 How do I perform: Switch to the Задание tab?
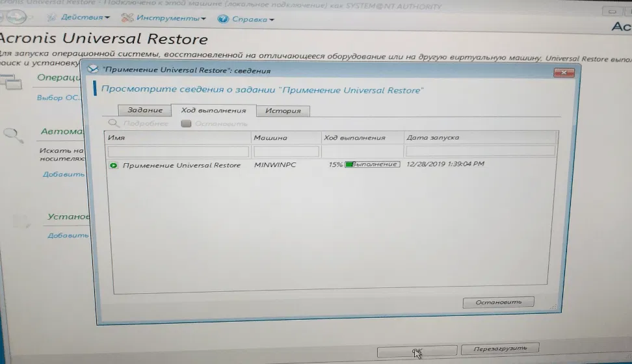tap(145, 110)
